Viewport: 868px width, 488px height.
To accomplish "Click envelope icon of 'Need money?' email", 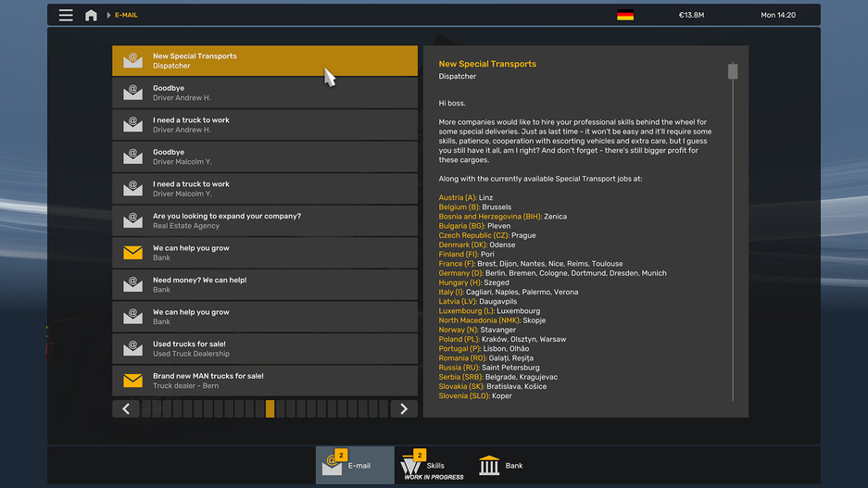I will [x=132, y=284].
